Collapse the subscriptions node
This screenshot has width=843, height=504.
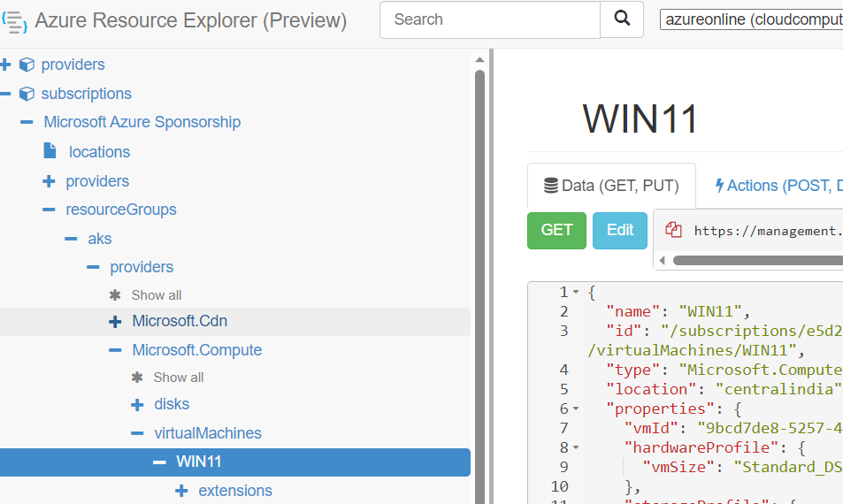[x=5, y=94]
